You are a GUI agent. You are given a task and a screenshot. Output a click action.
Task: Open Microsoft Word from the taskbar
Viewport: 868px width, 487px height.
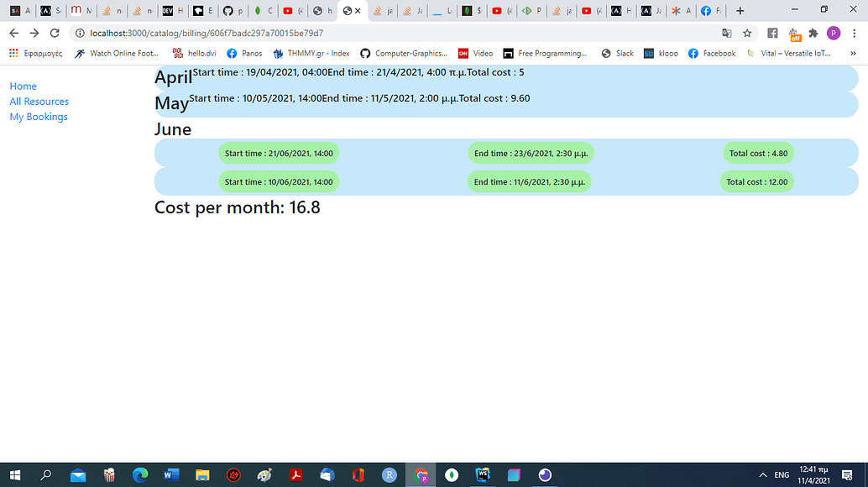[x=171, y=475]
